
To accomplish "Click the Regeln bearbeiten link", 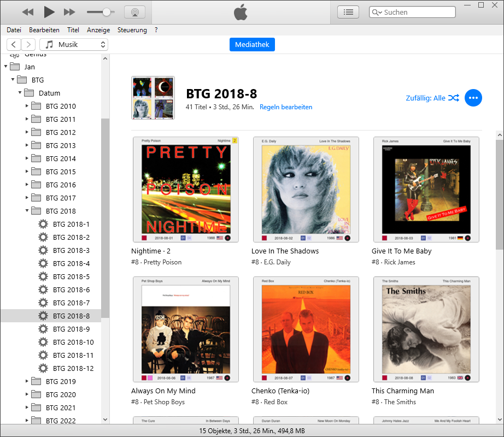I will [286, 107].
